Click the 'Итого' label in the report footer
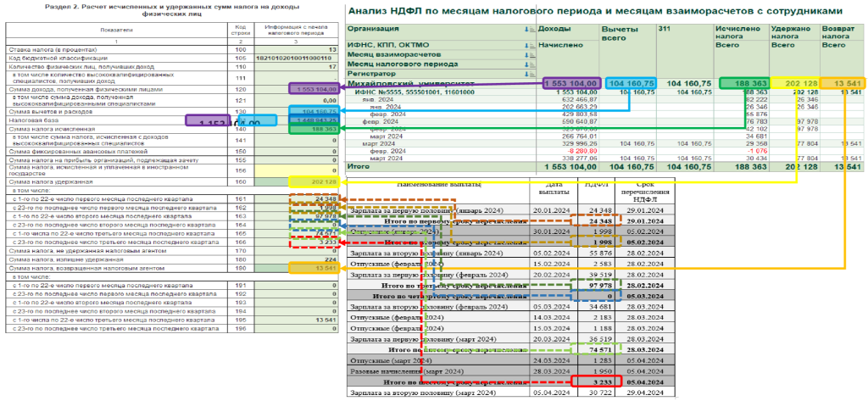Image resolution: width=868 pixels, height=401 pixels. pyautogui.click(x=358, y=166)
